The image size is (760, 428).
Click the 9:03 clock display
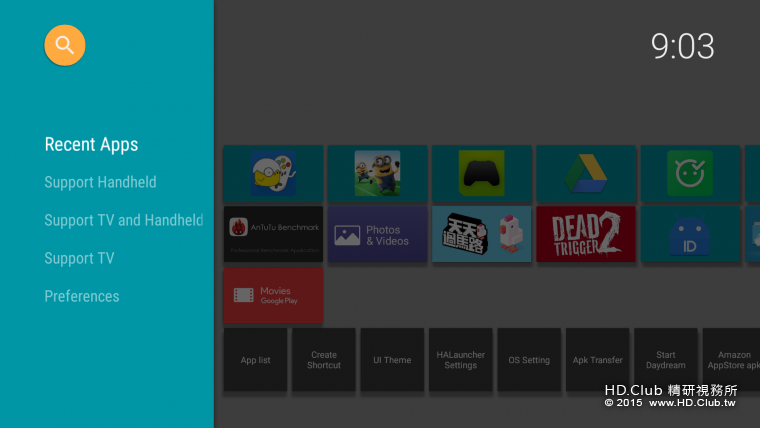click(682, 47)
